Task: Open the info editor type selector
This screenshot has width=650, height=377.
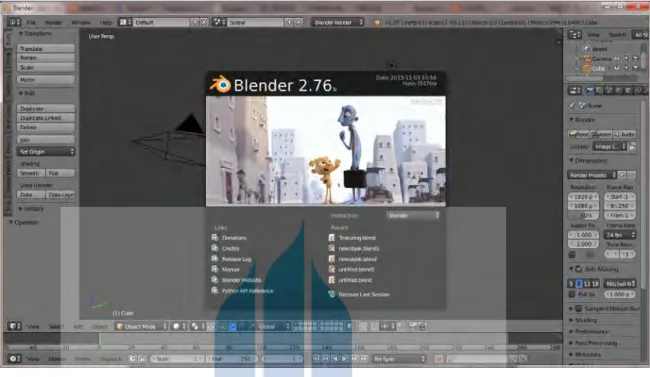Action: (13, 22)
